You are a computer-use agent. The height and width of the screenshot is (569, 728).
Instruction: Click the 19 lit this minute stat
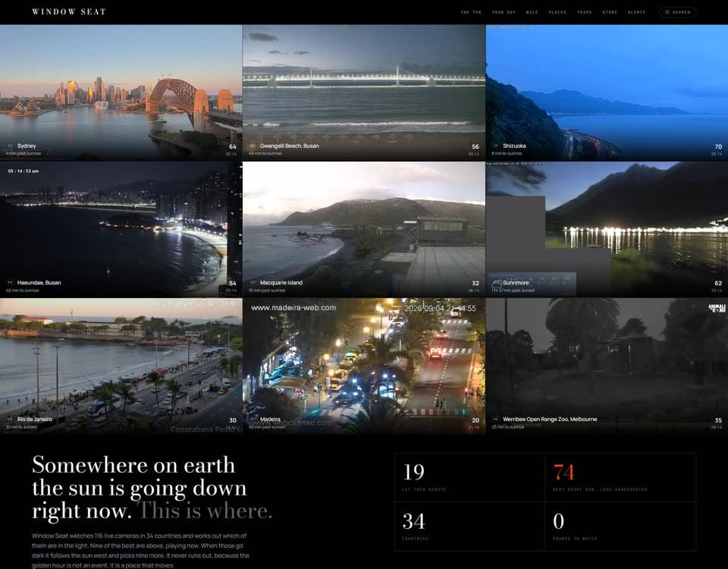point(469,477)
